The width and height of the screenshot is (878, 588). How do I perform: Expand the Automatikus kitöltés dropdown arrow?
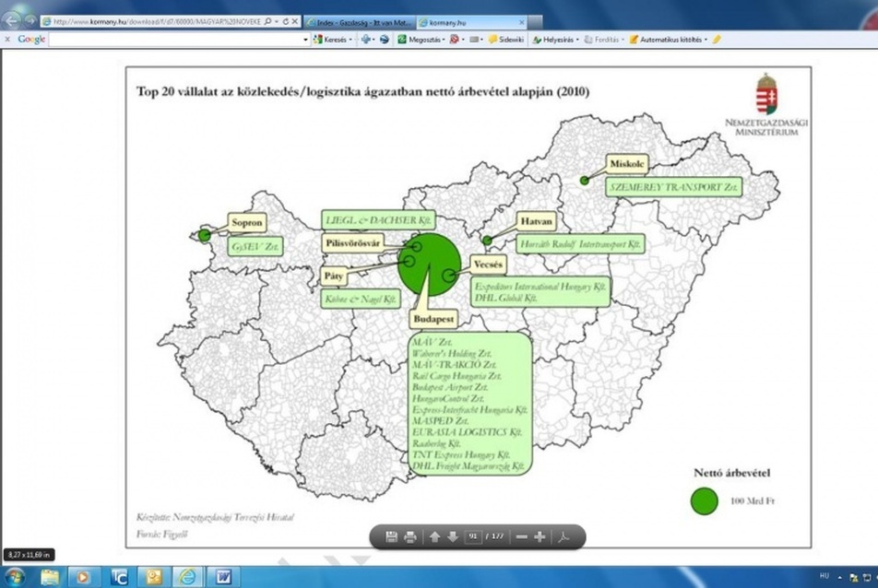[706, 40]
